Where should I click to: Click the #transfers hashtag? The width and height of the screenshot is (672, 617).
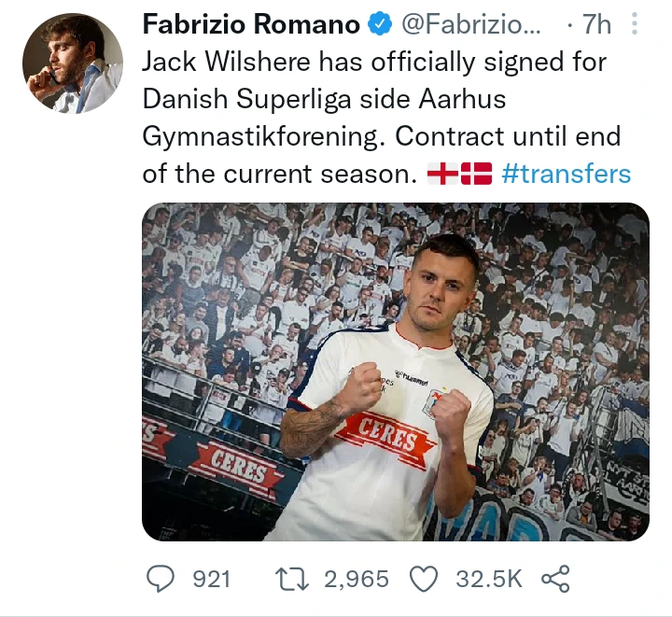pos(567,174)
